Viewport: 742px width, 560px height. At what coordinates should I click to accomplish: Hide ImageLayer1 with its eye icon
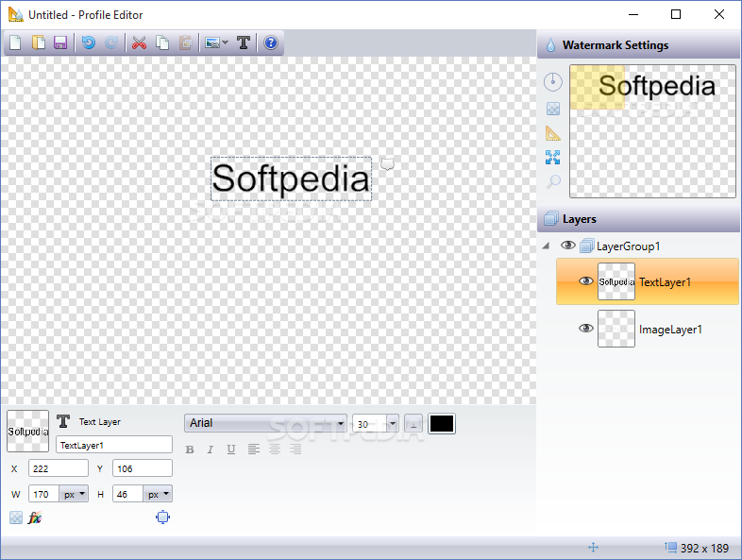[586, 328]
